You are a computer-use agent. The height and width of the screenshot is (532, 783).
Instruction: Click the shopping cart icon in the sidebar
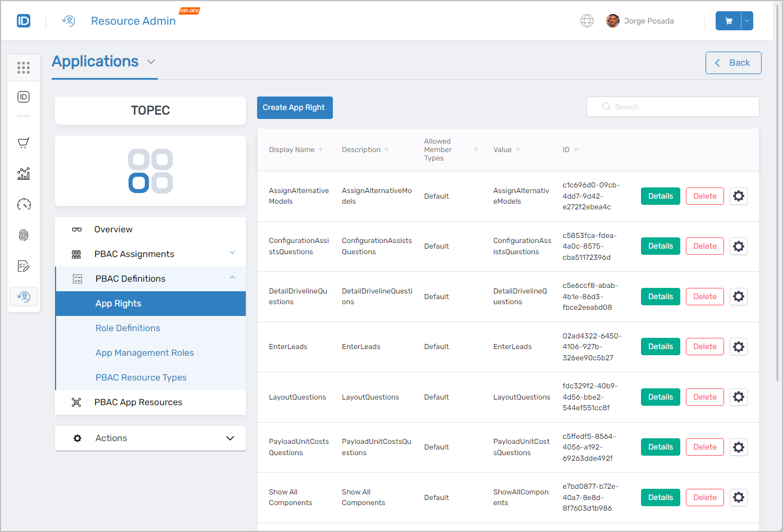[x=23, y=143]
